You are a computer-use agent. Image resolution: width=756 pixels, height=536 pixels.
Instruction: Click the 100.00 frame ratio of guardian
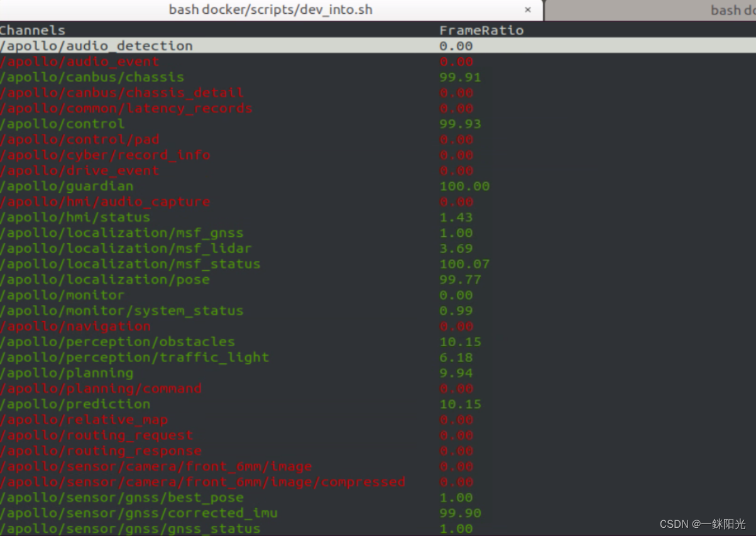tap(464, 186)
